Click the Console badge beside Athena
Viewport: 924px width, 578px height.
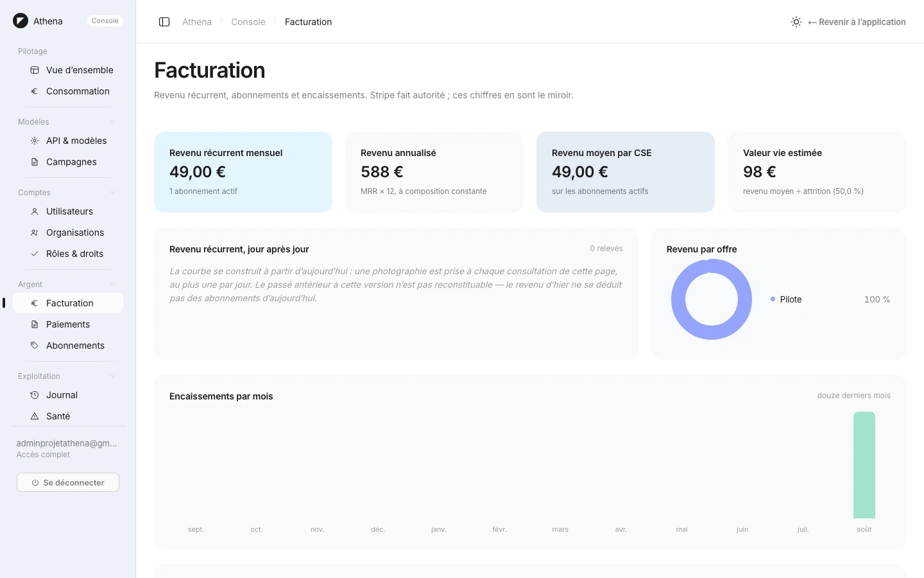tap(105, 21)
